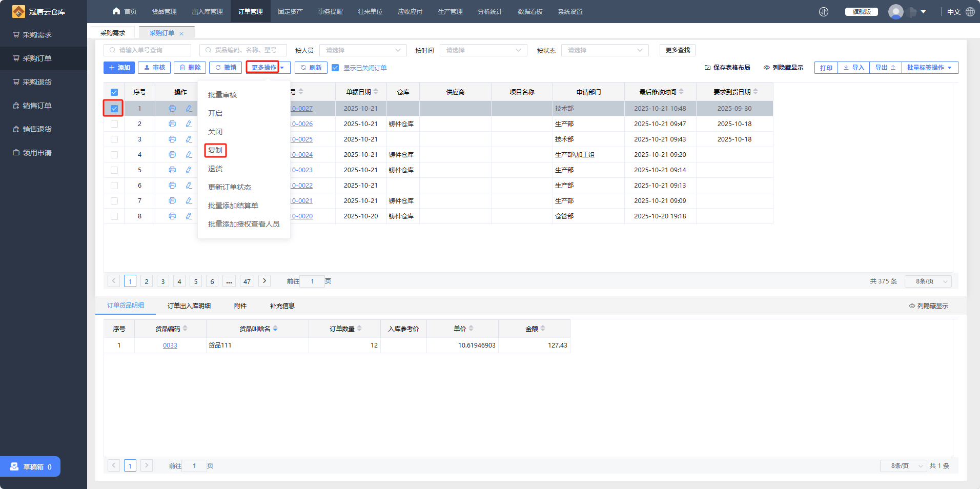
Task: Click the 添加 button
Action: (119, 68)
